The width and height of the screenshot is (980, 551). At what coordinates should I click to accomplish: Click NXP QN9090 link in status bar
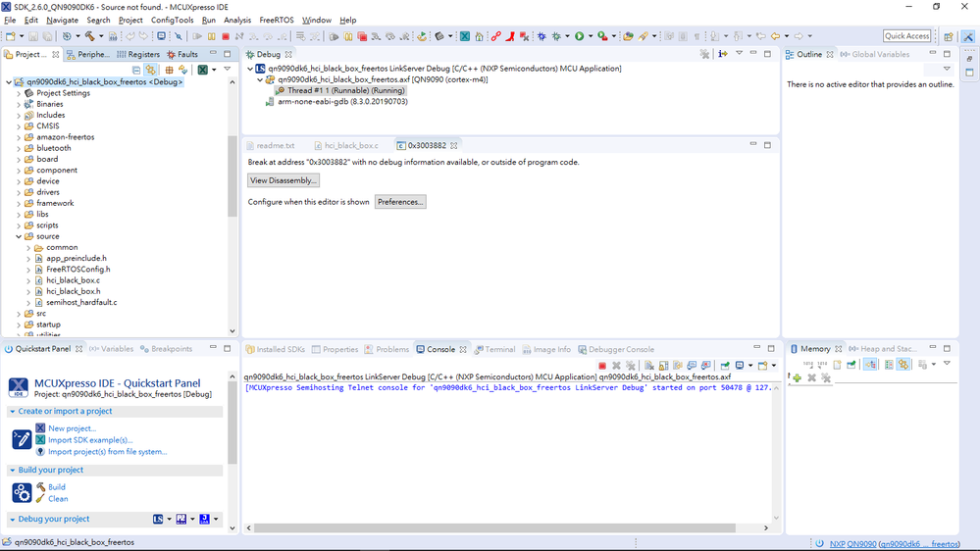853,544
